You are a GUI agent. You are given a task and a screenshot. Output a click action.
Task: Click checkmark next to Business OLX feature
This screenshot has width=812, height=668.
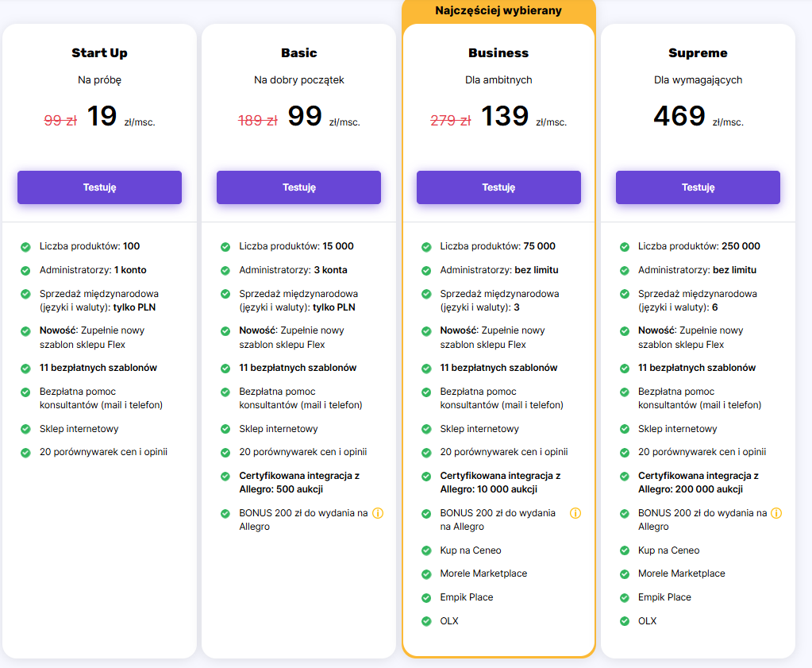(426, 621)
